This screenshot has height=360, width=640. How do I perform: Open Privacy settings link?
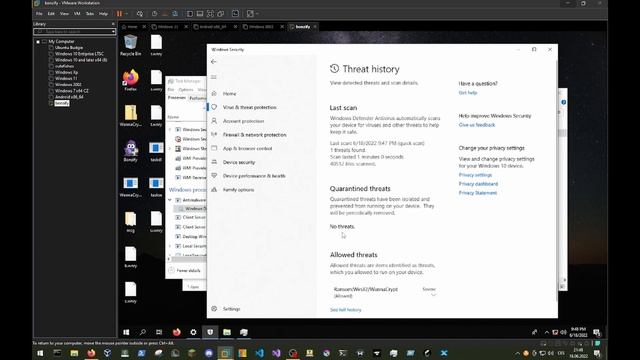point(475,175)
